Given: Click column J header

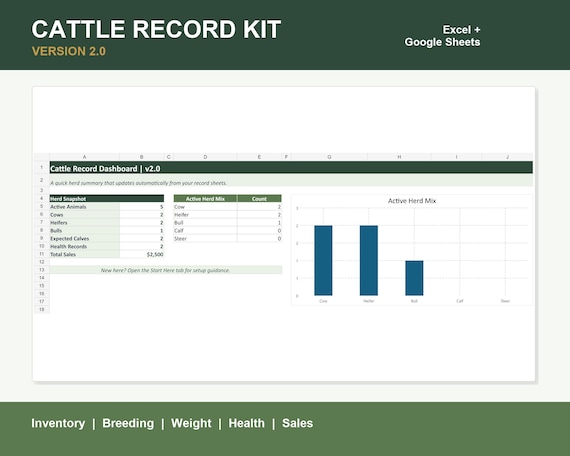Looking at the screenshot, I should 507,157.
